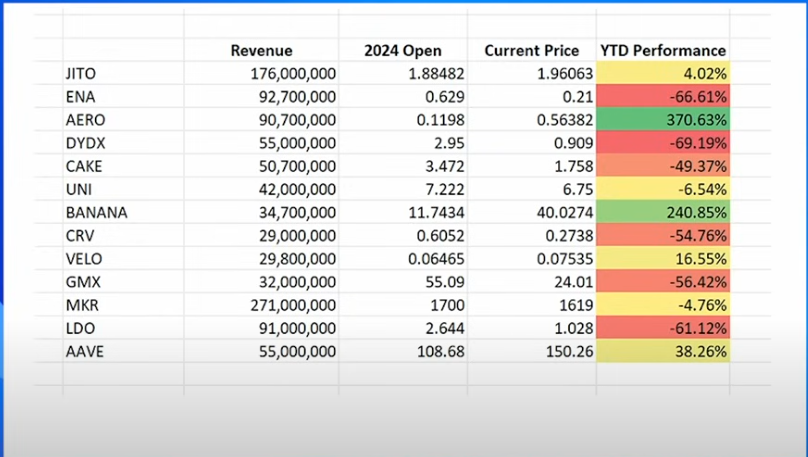Click ENA YTD performance -66.61%
This screenshot has height=457, width=808.
pyautogui.click(x=663, y=97)
